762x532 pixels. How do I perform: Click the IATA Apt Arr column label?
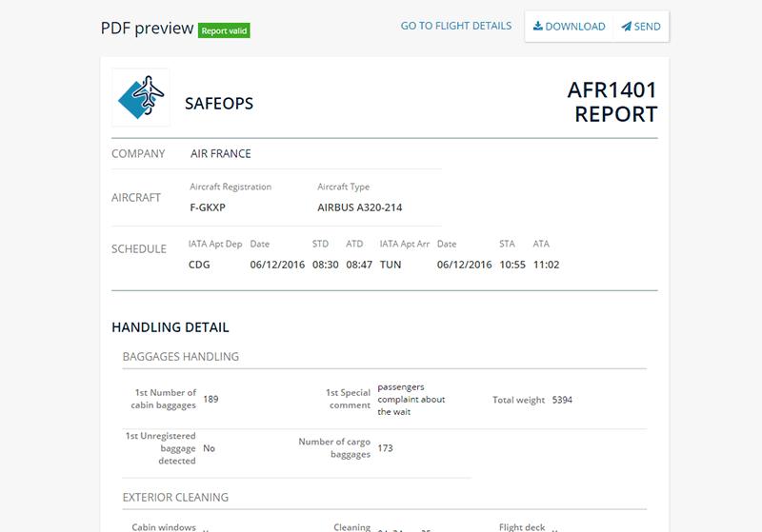click(404, 245)
